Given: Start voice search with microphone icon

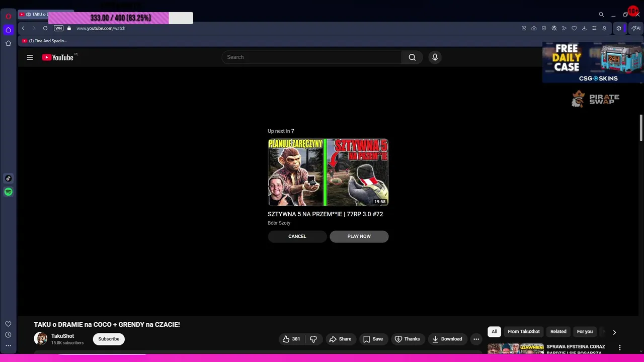Looking at the screenshot, I should pyautogui.click(x=435, y=57).
